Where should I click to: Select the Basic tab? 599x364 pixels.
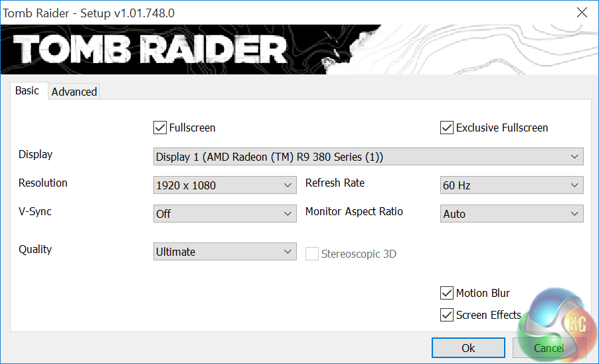[29, 90]
